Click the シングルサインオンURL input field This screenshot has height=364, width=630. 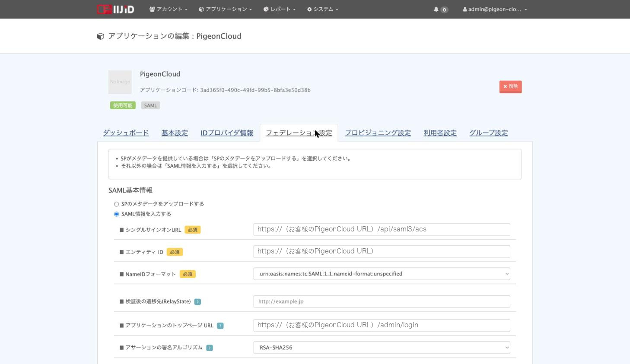[x=382, y=229]
